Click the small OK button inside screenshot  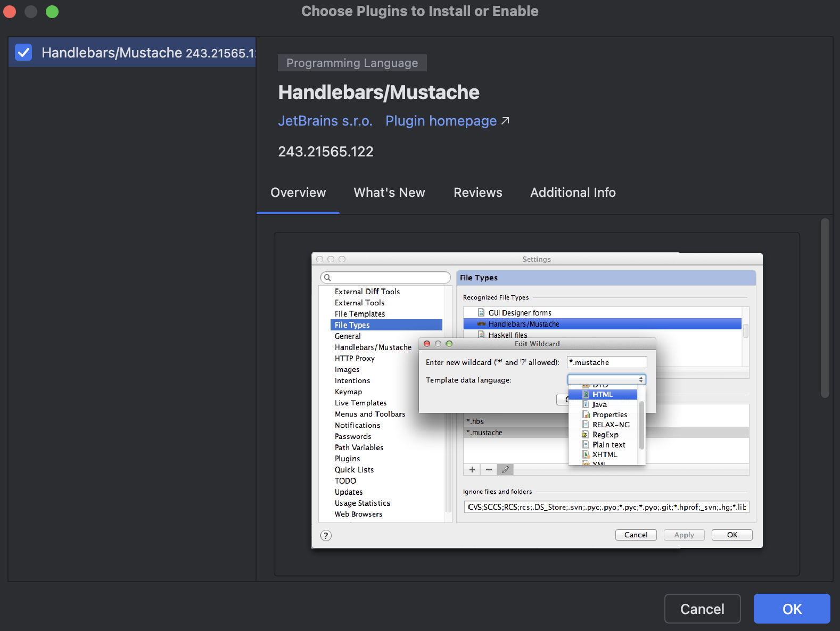732,535
